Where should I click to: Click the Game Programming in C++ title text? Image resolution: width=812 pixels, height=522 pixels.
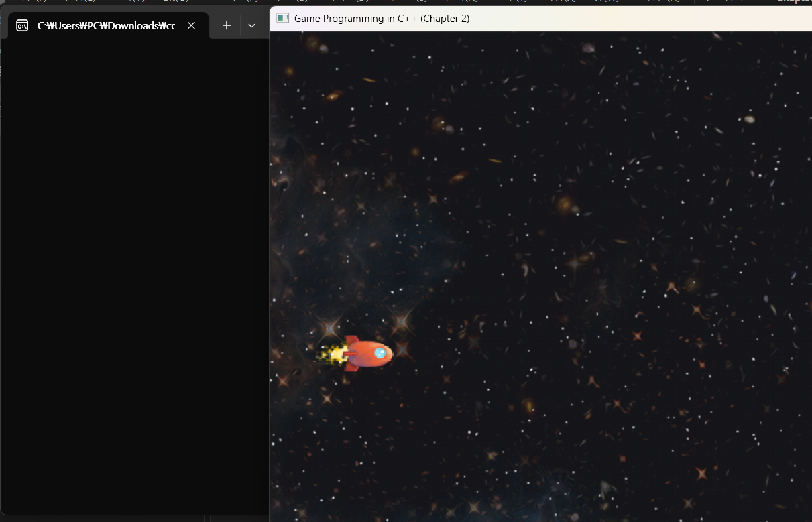coord(382,19)
